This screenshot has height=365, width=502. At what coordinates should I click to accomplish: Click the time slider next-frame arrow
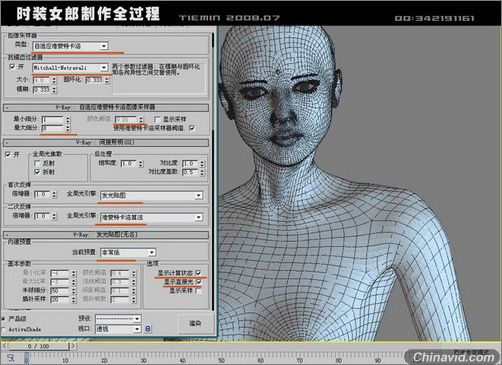[x=73, y=346]
